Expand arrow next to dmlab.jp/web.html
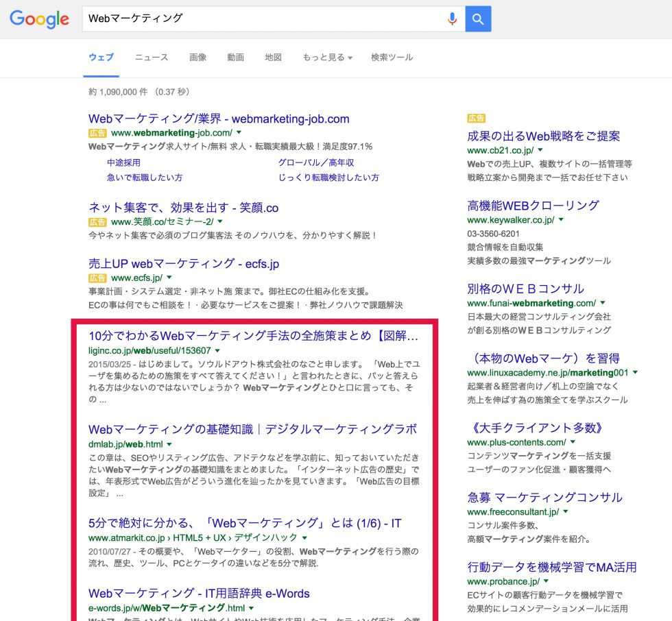The height and width of the screenshot is (621, 672). point(169,444)
